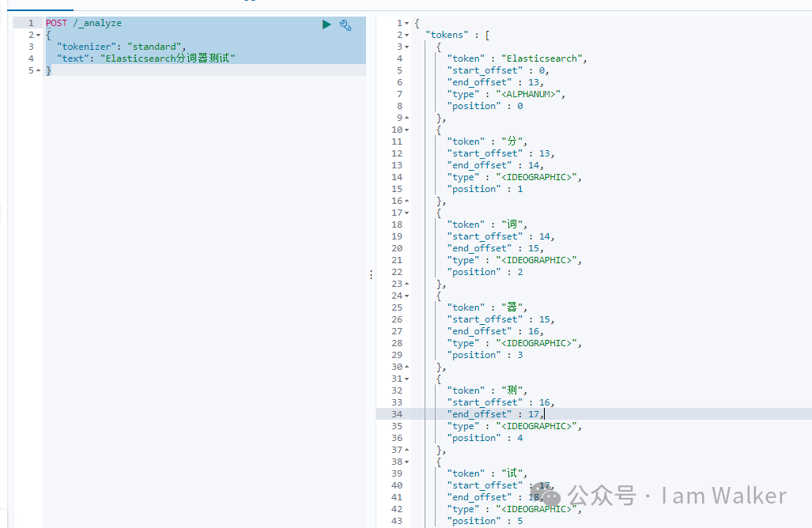The height and width of the screenshot is (528, 812).
Task: Collapse the fold arrow at response line 38
Action: point(407,462)
